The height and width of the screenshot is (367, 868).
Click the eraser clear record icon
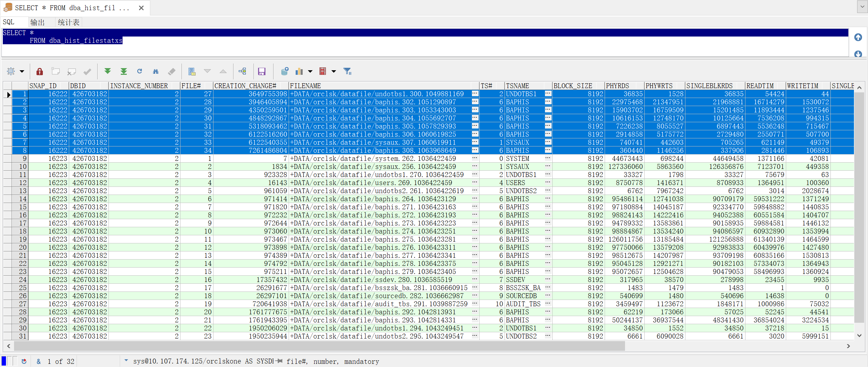tap(172, 71)
